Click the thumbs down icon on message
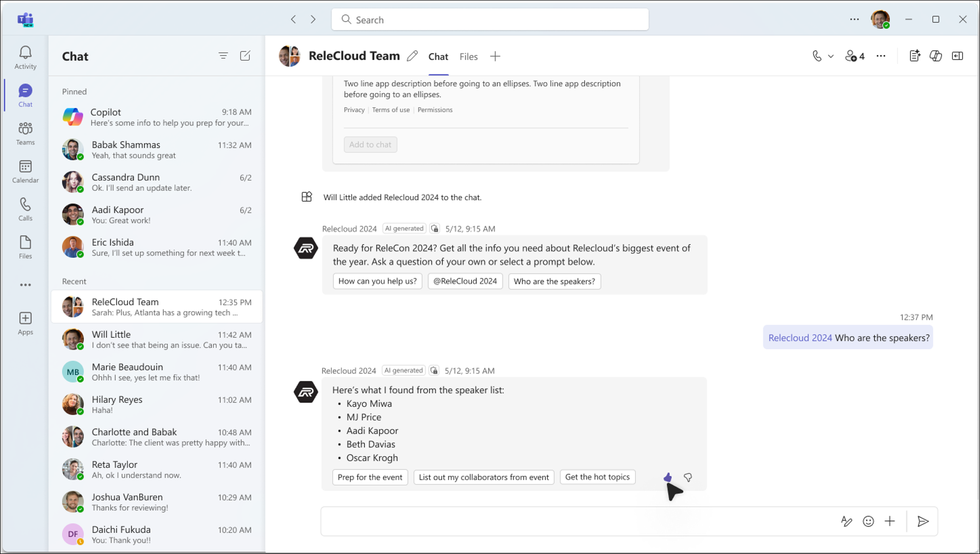980x554 pixels. (x=687, y=476)
